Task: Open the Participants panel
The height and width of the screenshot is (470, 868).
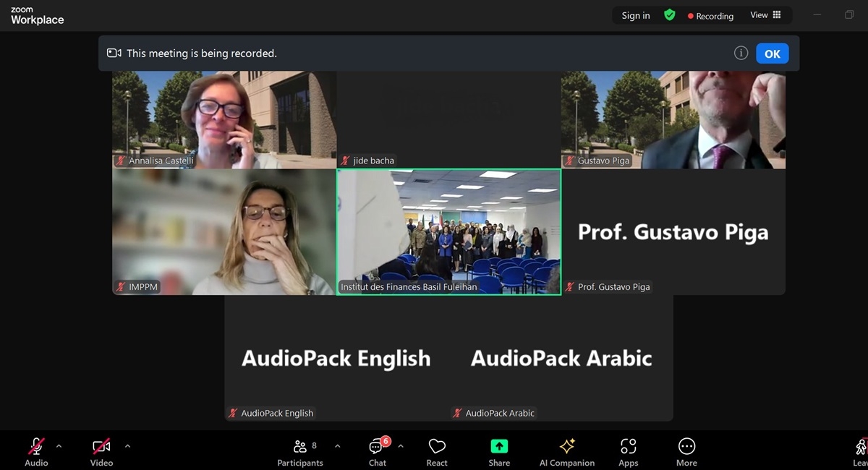Action: 300,451
